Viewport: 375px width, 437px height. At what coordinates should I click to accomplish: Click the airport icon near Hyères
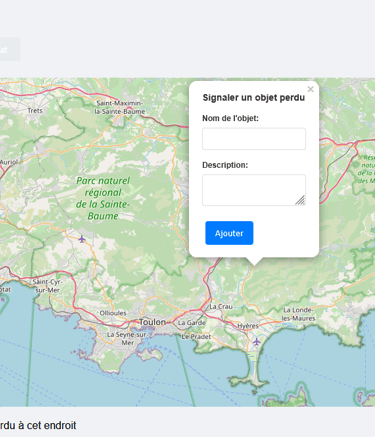pyautogui.click(x=256, y=342)
